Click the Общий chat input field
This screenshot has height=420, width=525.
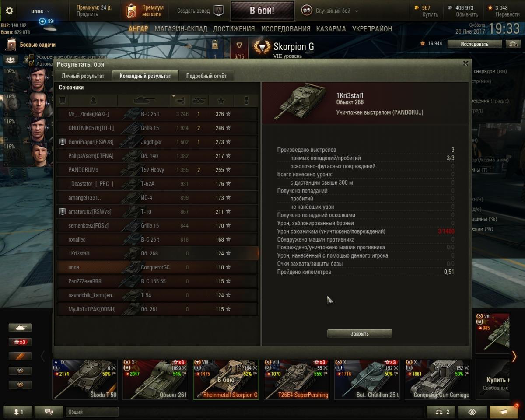coord(92,412)
